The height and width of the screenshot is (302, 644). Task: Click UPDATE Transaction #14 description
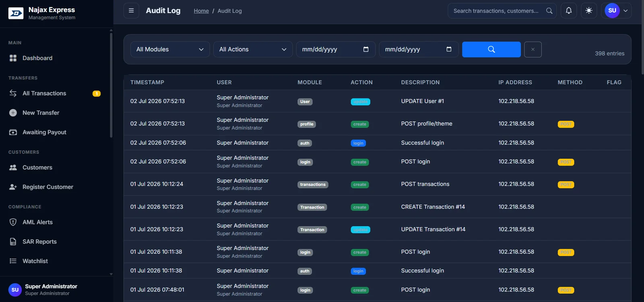tap(433, 229)
